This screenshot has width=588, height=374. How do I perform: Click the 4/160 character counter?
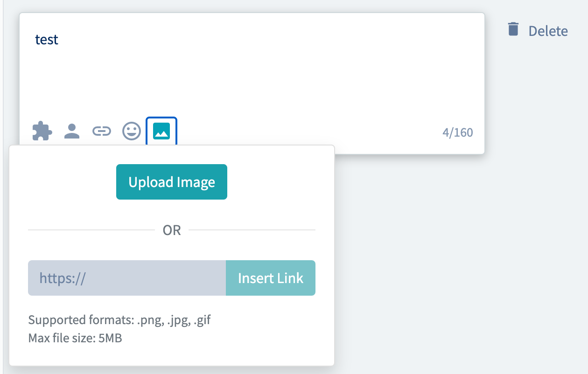coord(458,133)
